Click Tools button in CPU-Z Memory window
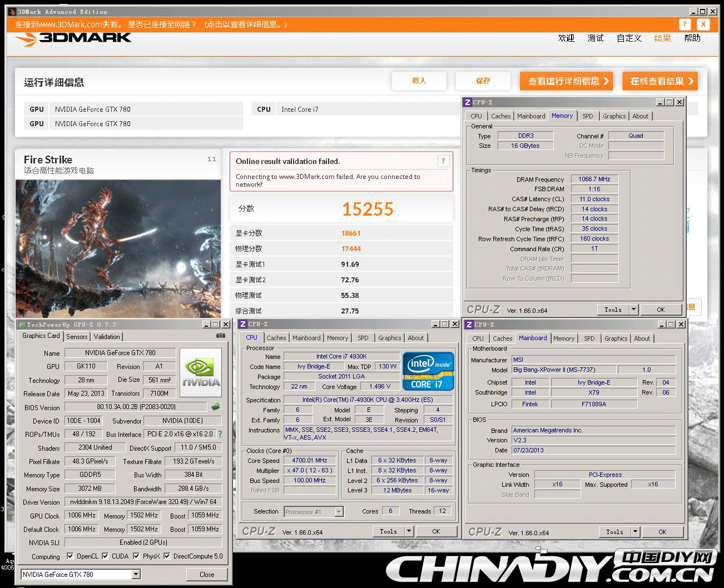The height and width of the screenshot is (588, 724). (613, 310)
